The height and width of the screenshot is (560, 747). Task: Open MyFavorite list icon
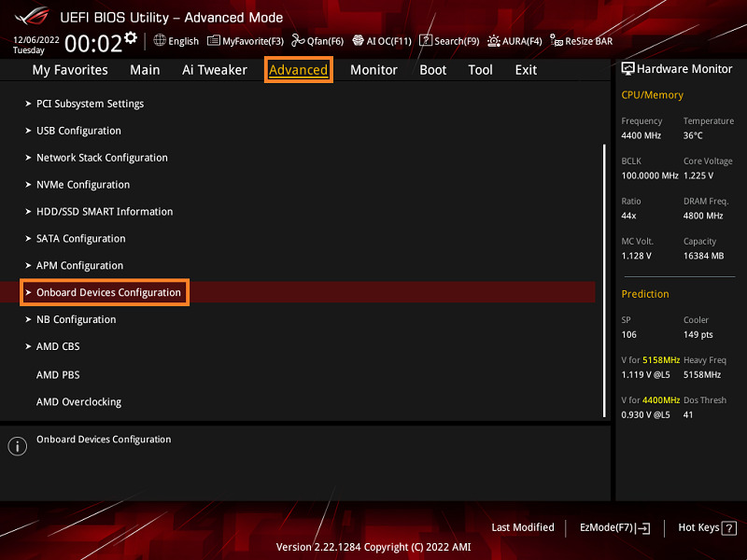[214, 40]
